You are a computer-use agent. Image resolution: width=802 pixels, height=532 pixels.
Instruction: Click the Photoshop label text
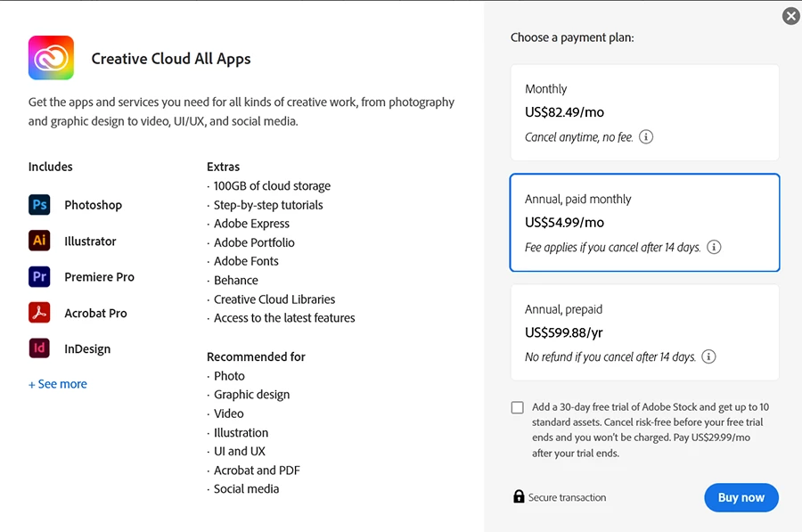(x=93, y=205)
